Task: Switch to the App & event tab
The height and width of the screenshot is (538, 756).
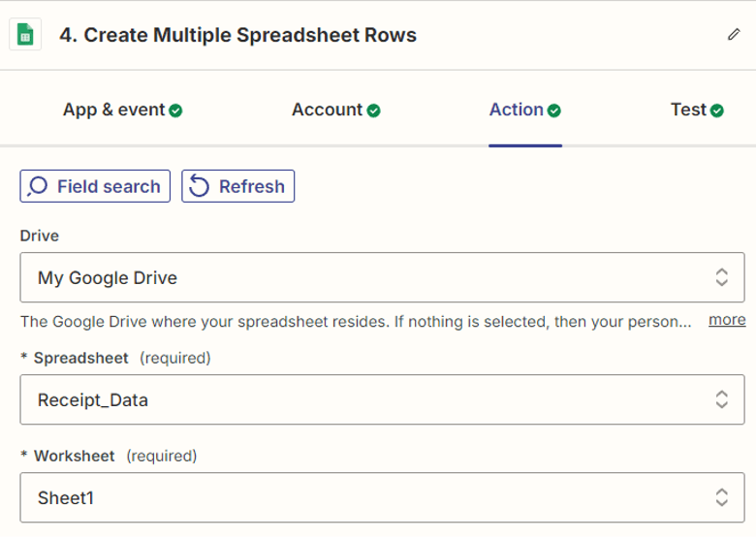Action: pos(113,111)
